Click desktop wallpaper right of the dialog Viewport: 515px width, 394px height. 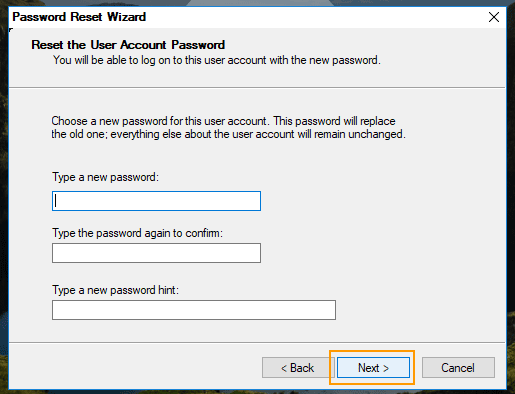[511, 200]
